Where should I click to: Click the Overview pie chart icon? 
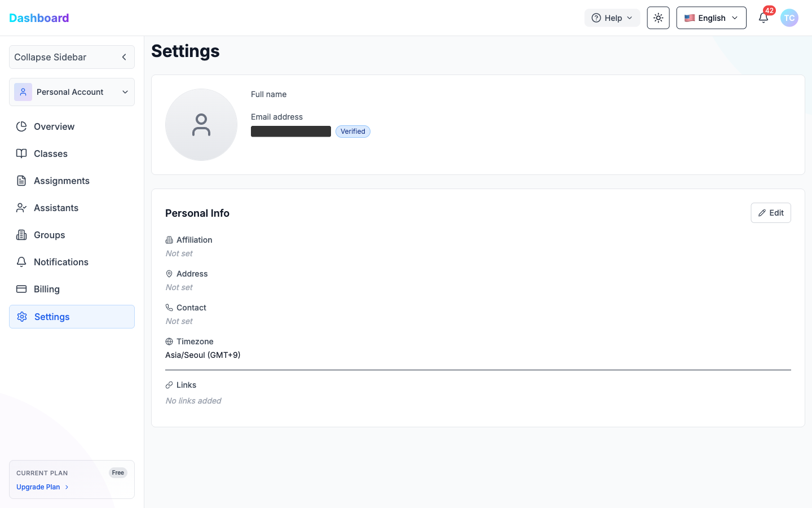tap(21, 126)
